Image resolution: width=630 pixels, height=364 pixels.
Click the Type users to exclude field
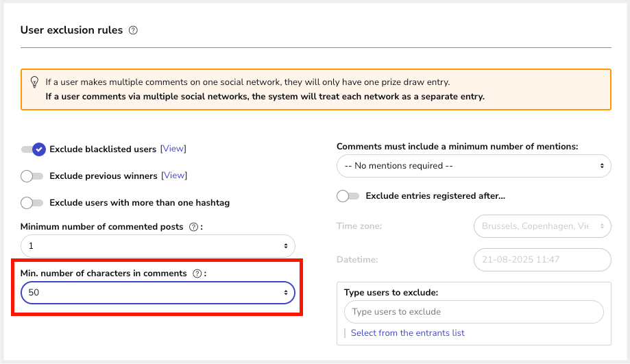point(473,312)
